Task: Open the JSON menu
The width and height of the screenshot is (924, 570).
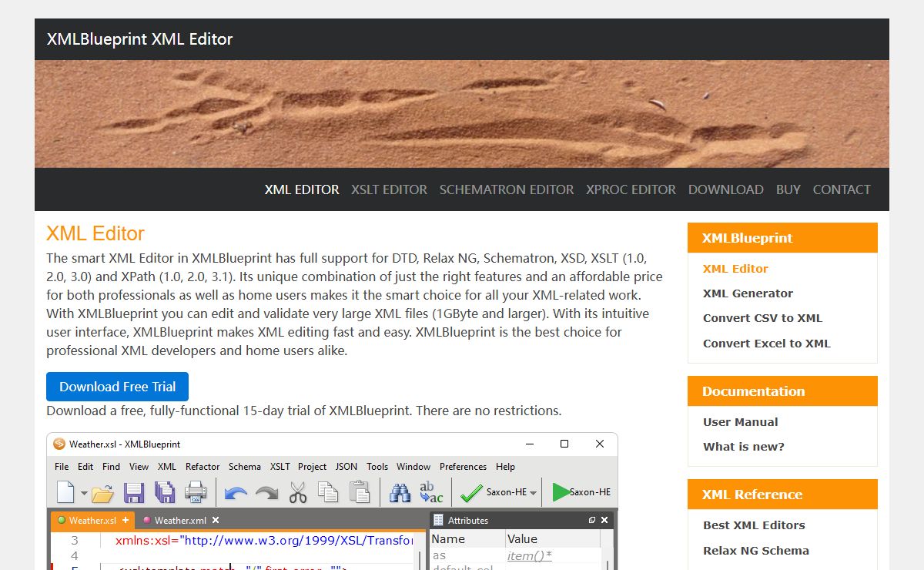Action: point(346,467)
